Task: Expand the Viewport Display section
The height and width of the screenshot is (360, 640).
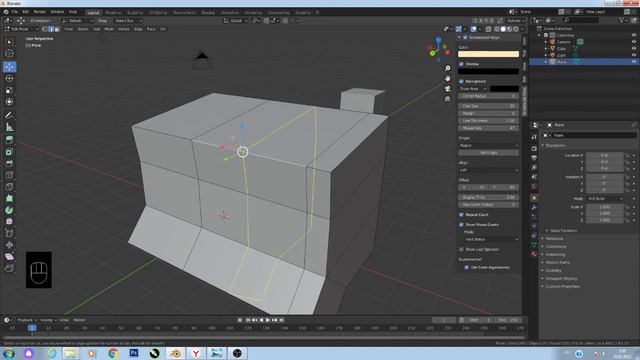Action: click(x=561, y=278)
